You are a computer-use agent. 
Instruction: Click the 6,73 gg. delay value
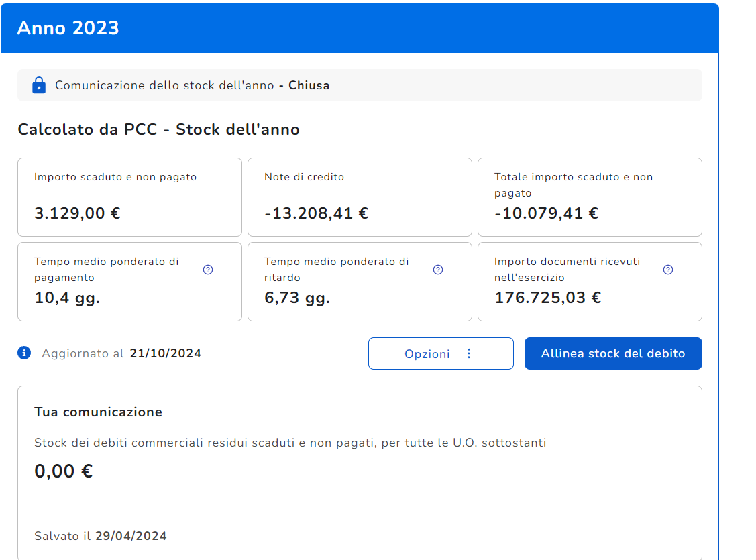(297, 298)
